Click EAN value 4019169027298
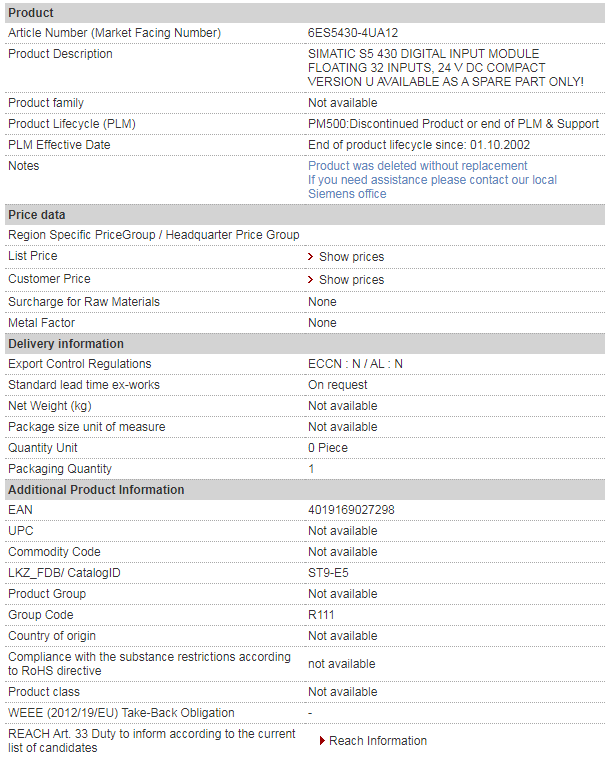Image resolution: width=606 pixels, height=757 pixels. pyautogui.click(x=351, y=510)
